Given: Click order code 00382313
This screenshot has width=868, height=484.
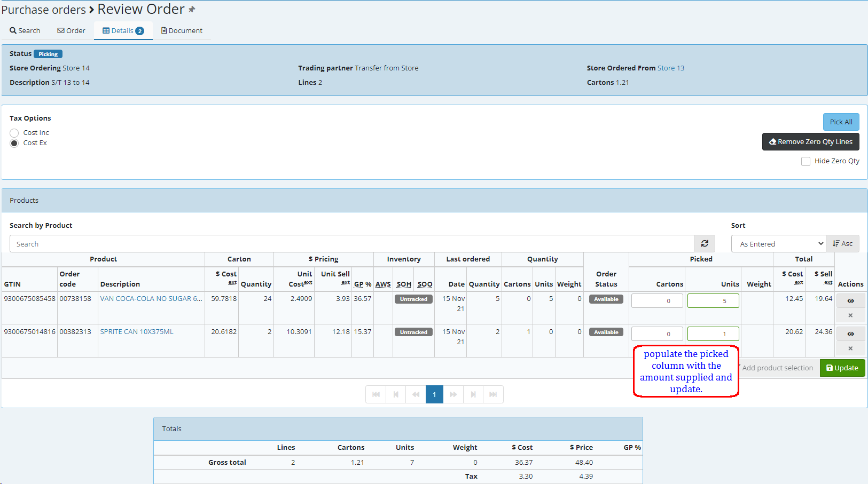Looking at the screenshot, I should (75, 332).
